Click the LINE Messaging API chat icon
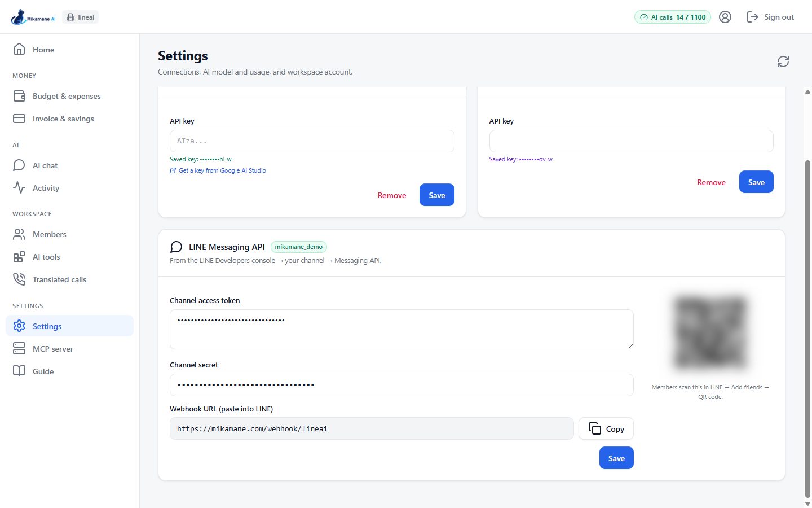This screenshot has height=508, width=812. [176, 247]
